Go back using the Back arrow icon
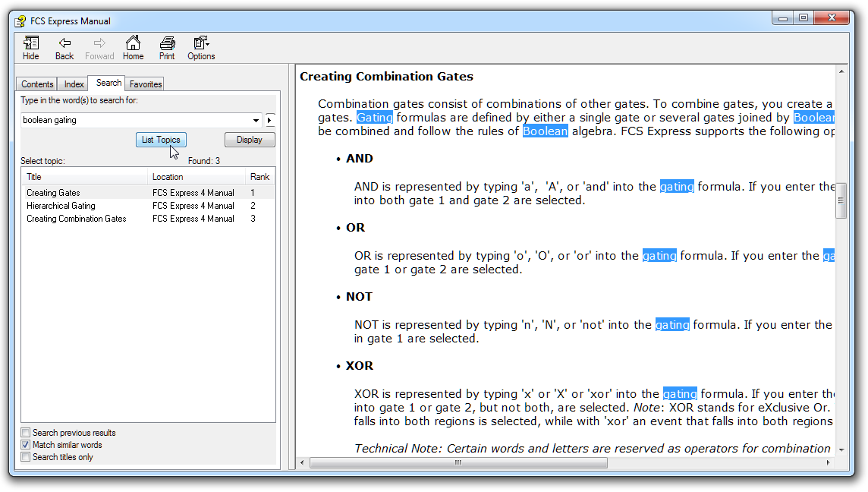This screenshot has height=492, width=868. 64,43
